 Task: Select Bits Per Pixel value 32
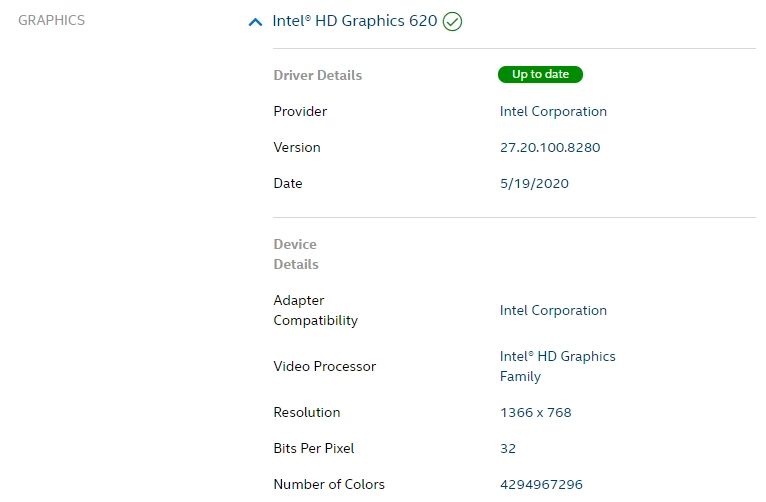click(508, 449)
